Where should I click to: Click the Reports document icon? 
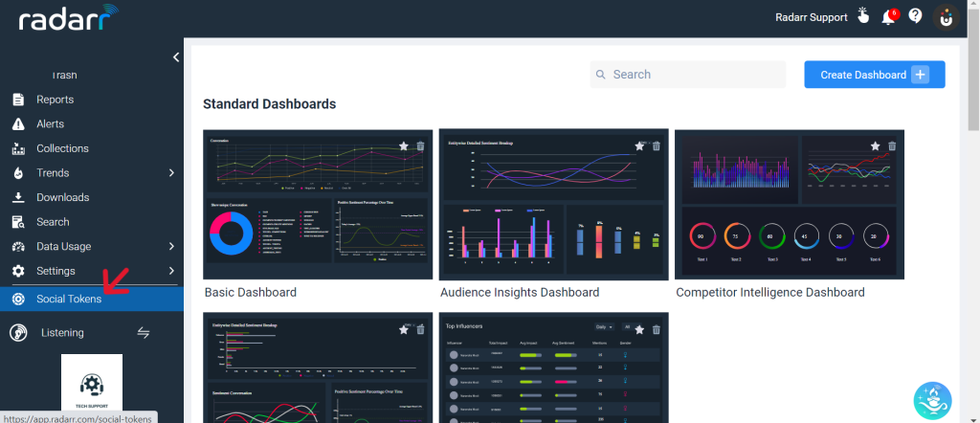pyautogui.click(x=19, y=100)
